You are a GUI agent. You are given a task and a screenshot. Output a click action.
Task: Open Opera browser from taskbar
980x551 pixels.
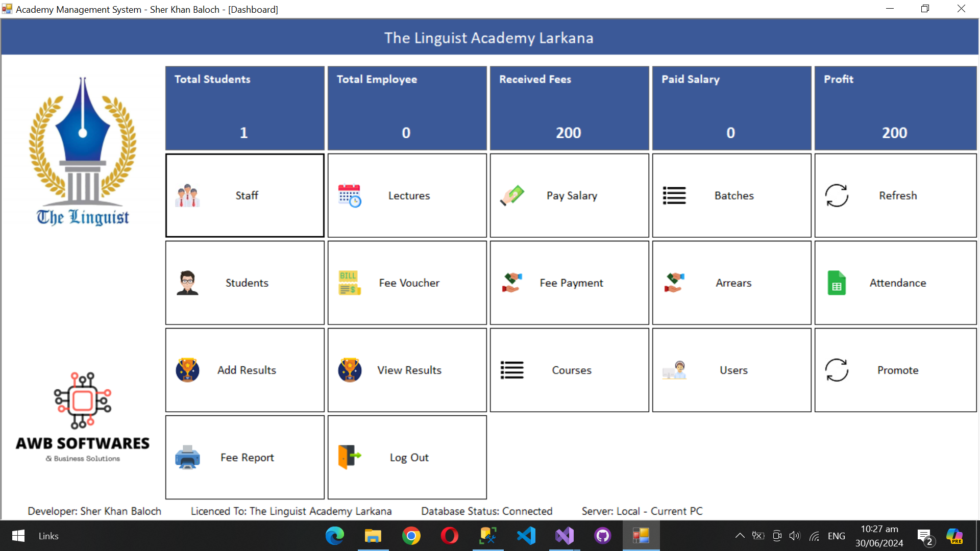tap(450, 536)
